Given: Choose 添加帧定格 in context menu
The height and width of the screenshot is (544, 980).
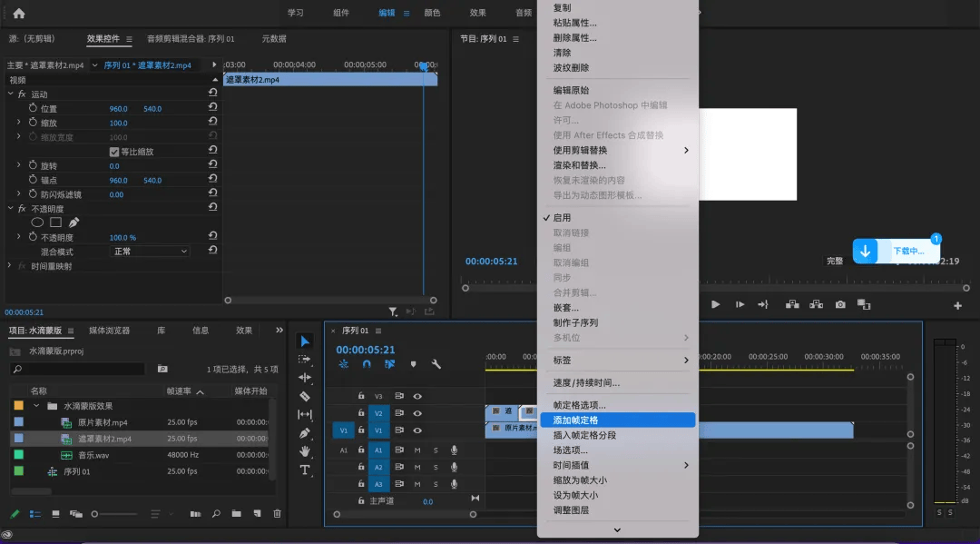Looking at the screenshot, I should [x=618, y=420].
